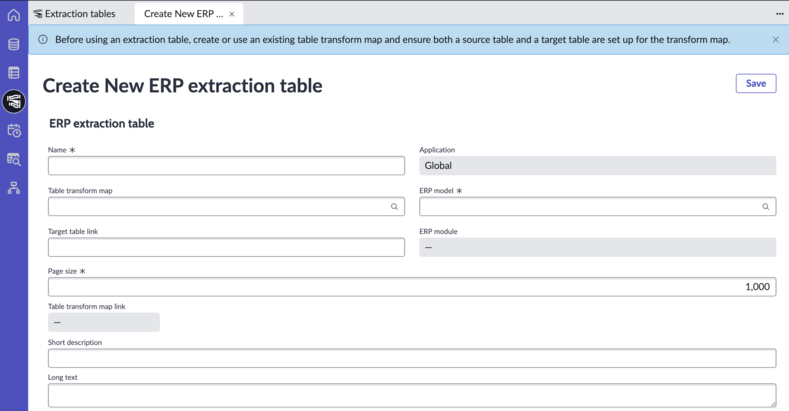This screenshot has height=411, width=789.
Task: Dismiss the blue information banner
Action: 775,39
